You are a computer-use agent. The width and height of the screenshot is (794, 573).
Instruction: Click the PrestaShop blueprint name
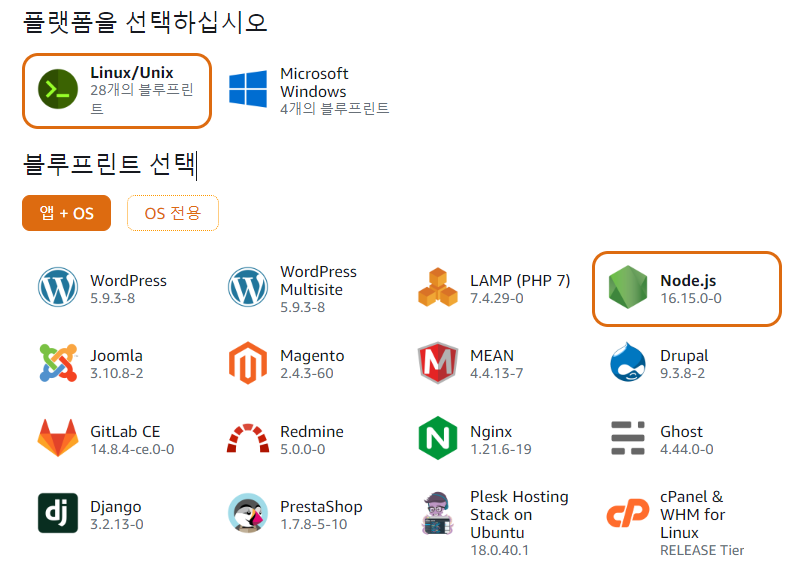point(321,507)
